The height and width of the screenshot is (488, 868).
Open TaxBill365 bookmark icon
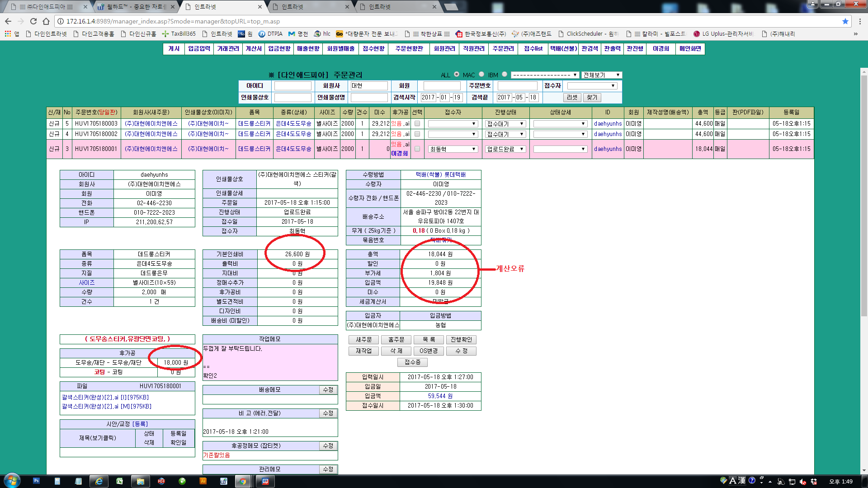coord(165,34)
